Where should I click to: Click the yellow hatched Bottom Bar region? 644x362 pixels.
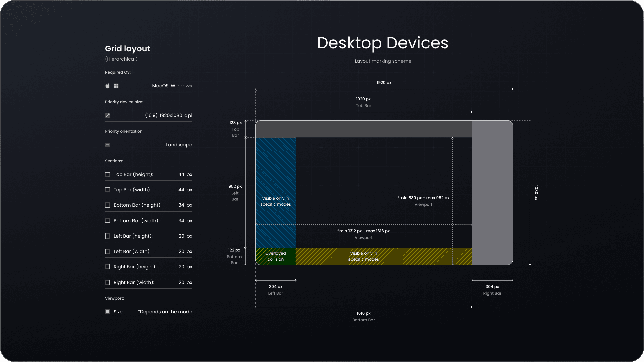coord(402,256)
